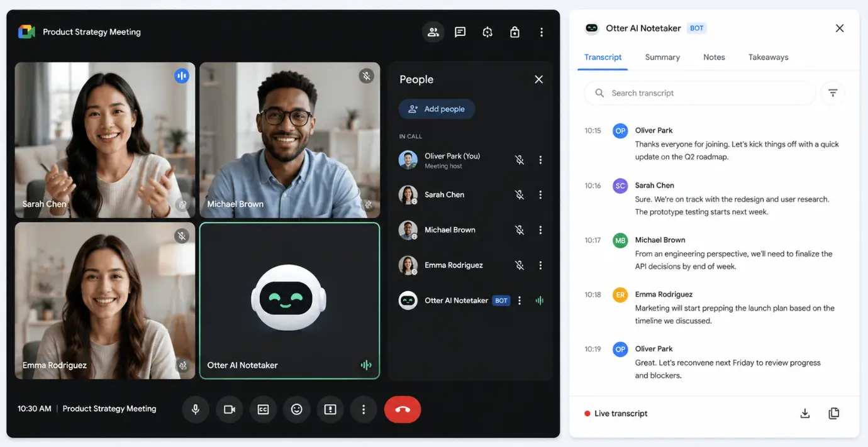Image resolution: width=868 pixels, height=447 pixels.
Task: Click the Add people button
Action: tap(437, 109)
